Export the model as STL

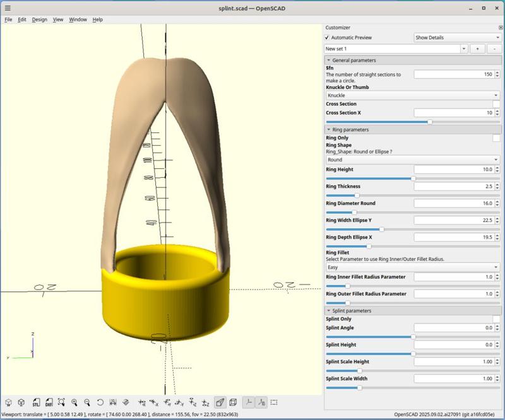(x=36, y=402)
